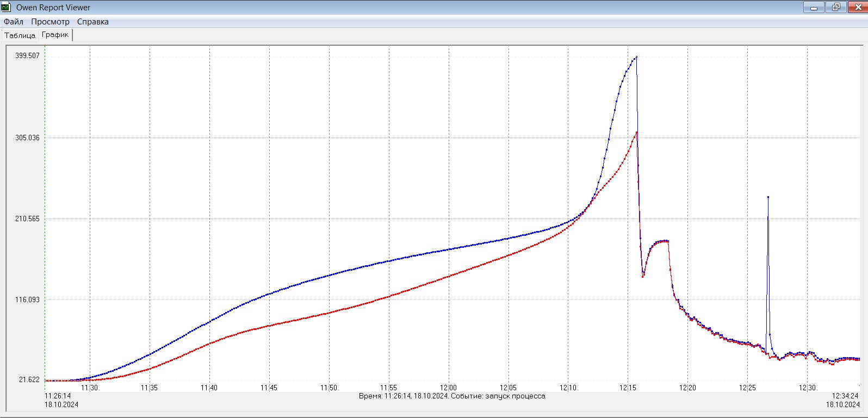Click the 12:25 time axis label

(x=748, y=388)
